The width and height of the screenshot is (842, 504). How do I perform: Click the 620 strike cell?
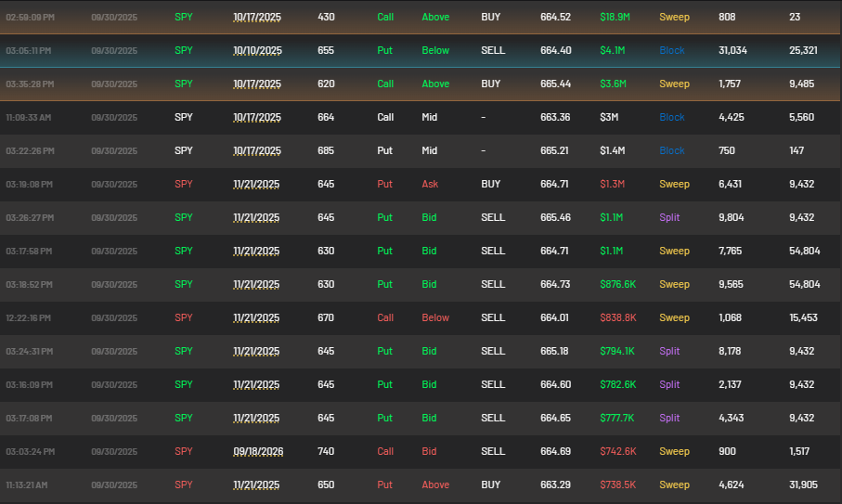(x=326, y=84)
